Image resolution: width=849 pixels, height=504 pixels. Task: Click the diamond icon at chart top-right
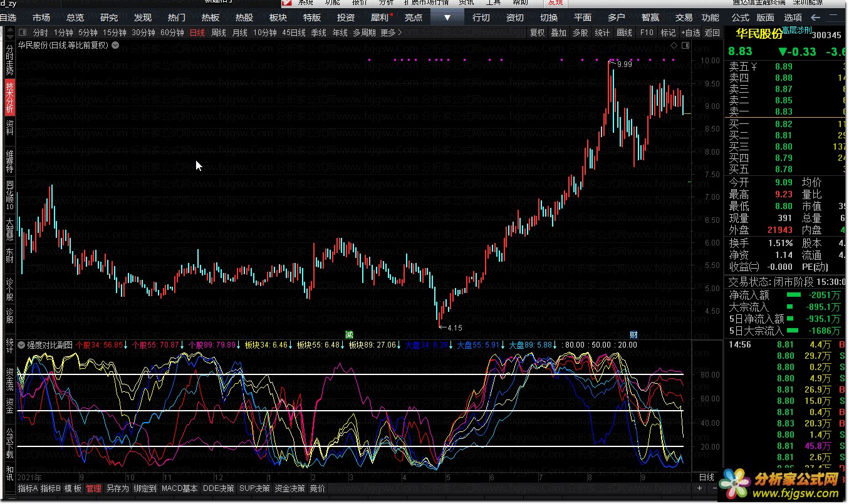[673, 45]
